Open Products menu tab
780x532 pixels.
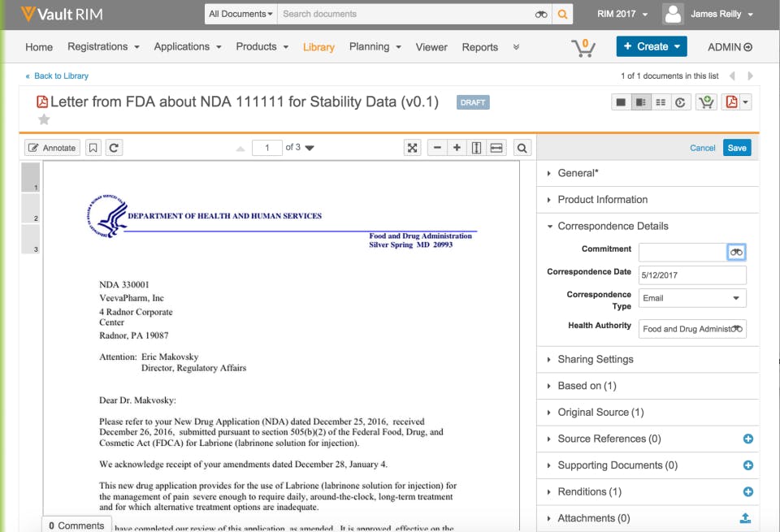click(x=262, y=47)
